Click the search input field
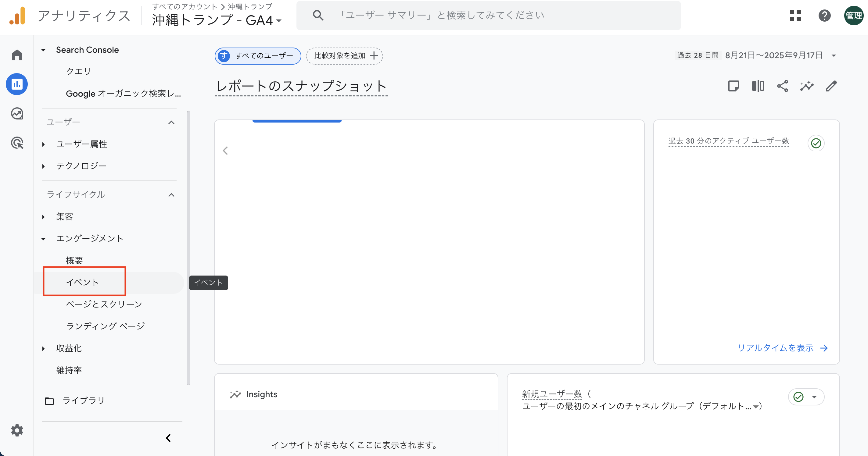 pos(489,16)
